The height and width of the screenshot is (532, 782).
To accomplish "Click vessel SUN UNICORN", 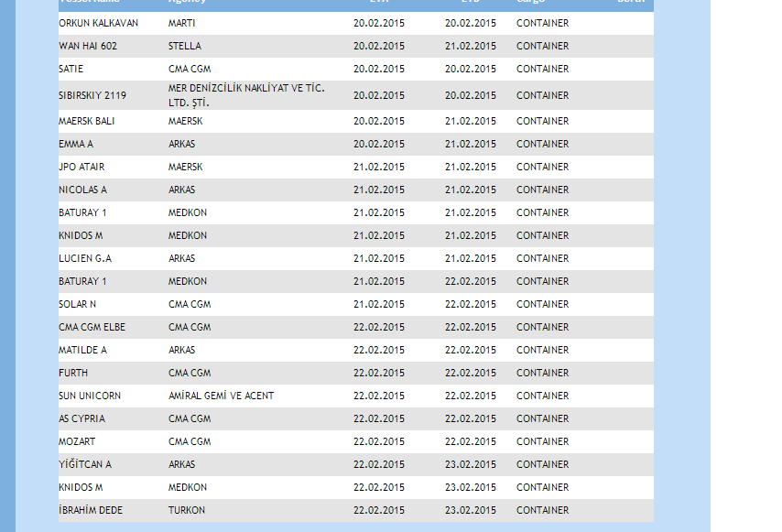I will 90,396.
